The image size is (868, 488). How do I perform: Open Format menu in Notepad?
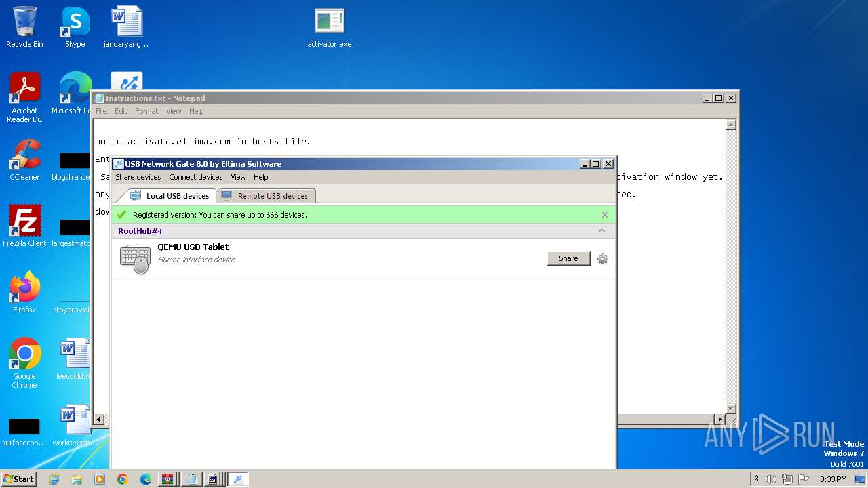(146, 111)
